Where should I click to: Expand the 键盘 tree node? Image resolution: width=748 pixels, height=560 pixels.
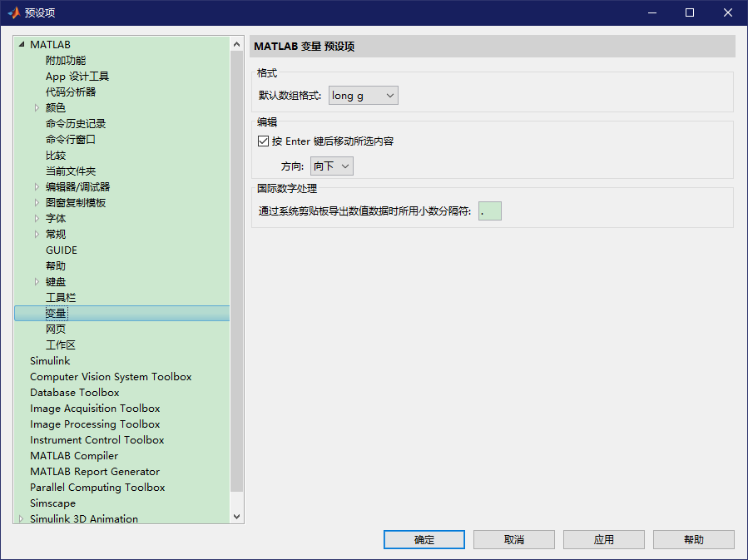pyautogui.click(x=36, y=281)
